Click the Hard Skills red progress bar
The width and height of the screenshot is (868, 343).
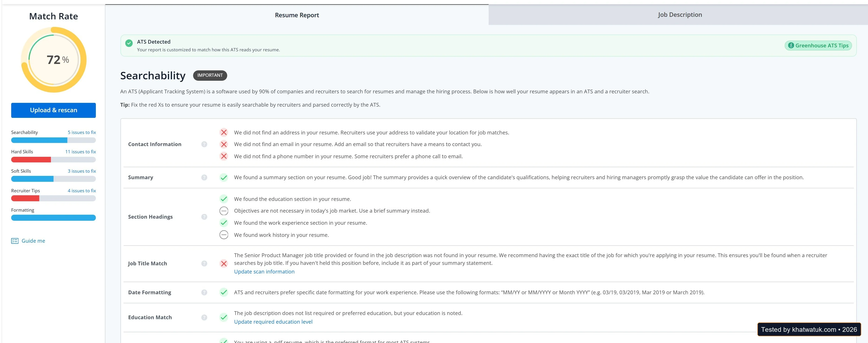pos(54,160)
